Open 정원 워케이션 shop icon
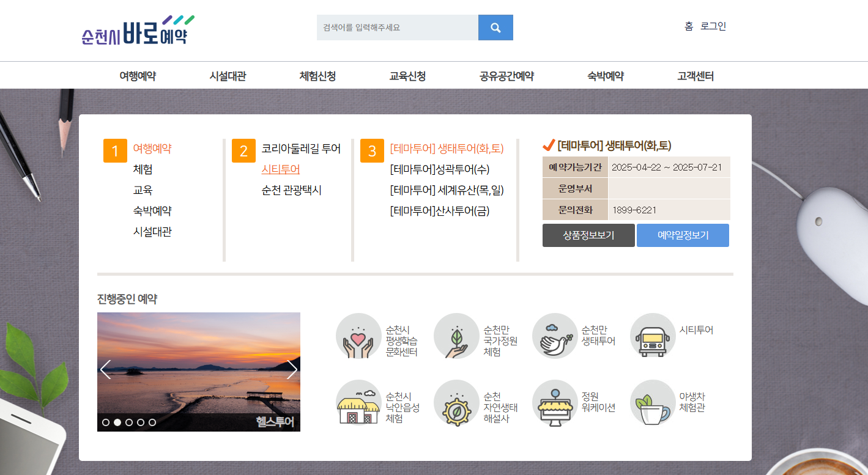This screenshot has width=868, height=475. (x=555, y=403)
